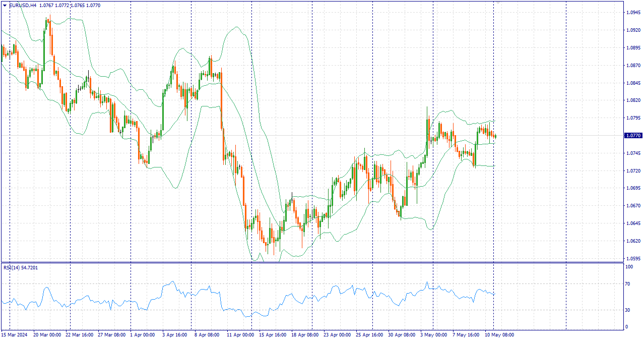The image size is (644, 340).
Task: Click the high price value 1.0772
Action: 62,5
